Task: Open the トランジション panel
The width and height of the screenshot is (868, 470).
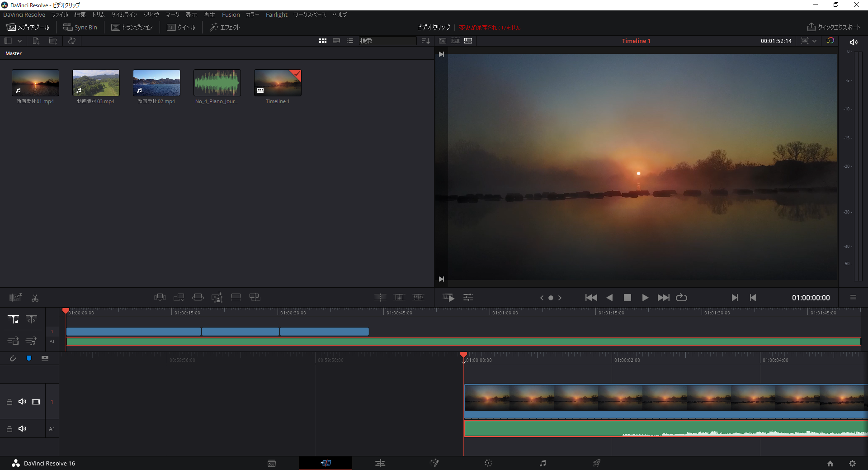Action: click(132, 27)
